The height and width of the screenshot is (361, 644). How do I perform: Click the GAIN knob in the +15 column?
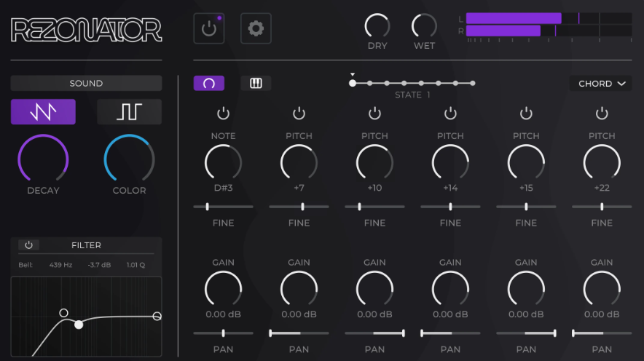[526, 289]
